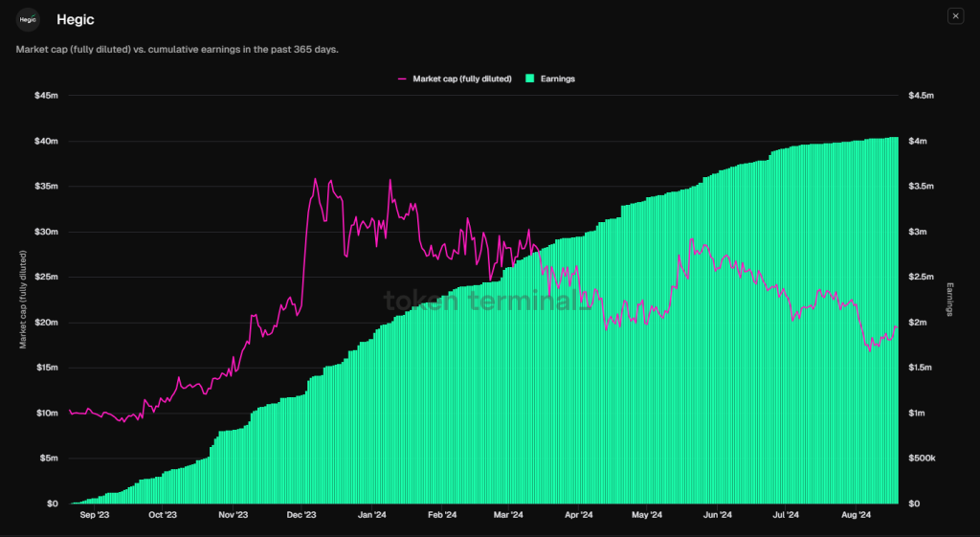Select the Dec '23 x-axis label
The height and width of the screenshot is (537, 980).
pyautogui.click(x=301, y=515)
